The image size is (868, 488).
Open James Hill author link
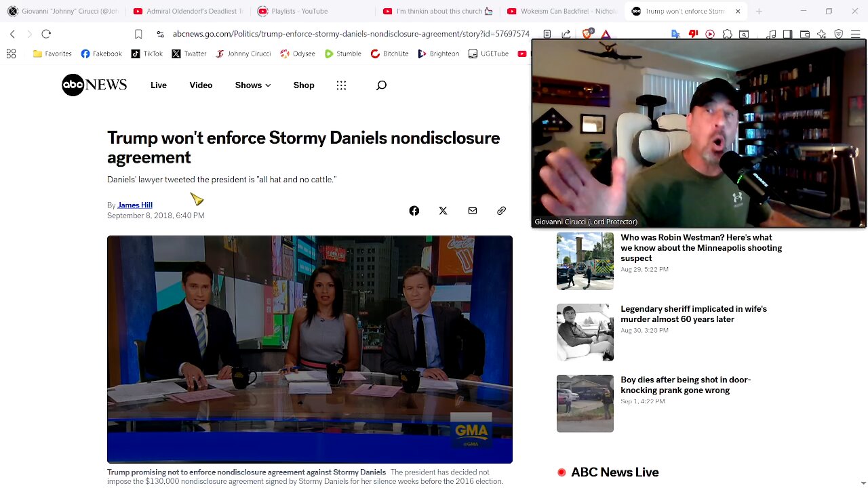135,205
